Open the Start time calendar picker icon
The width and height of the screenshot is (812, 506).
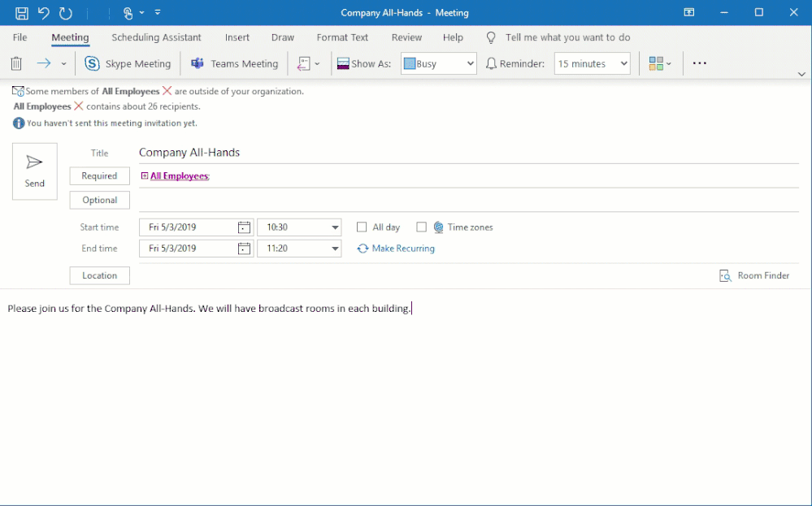[x=244, y=227]
